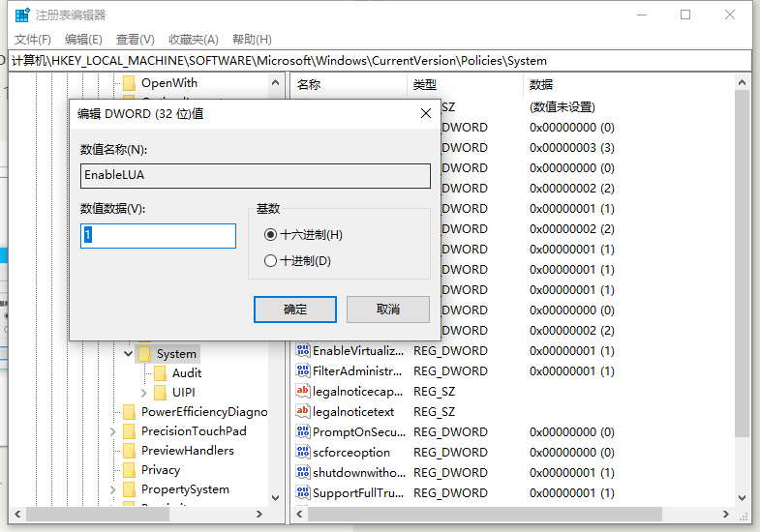
Task: Open the 收藏夹(A) menu
Action: pyautogui.click(x=194, y=39)
